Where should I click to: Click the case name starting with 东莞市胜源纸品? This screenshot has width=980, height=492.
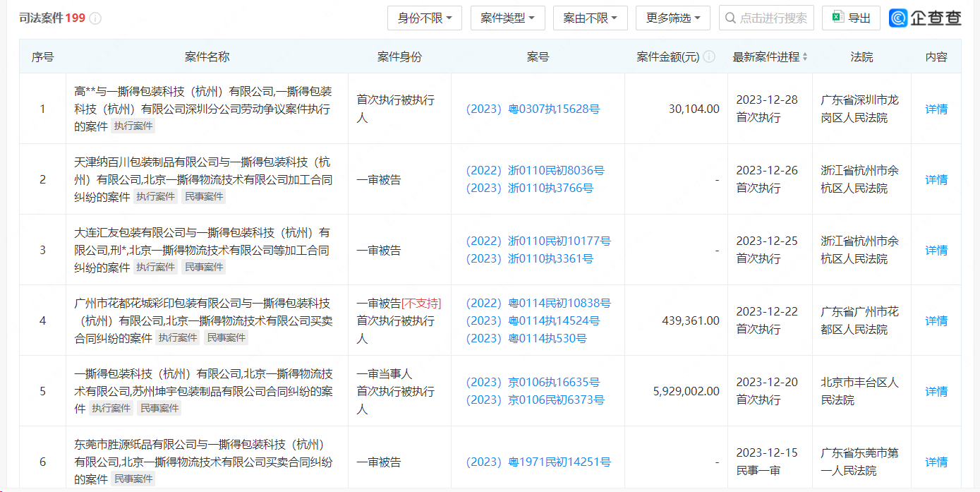click(x=203, y=462)
